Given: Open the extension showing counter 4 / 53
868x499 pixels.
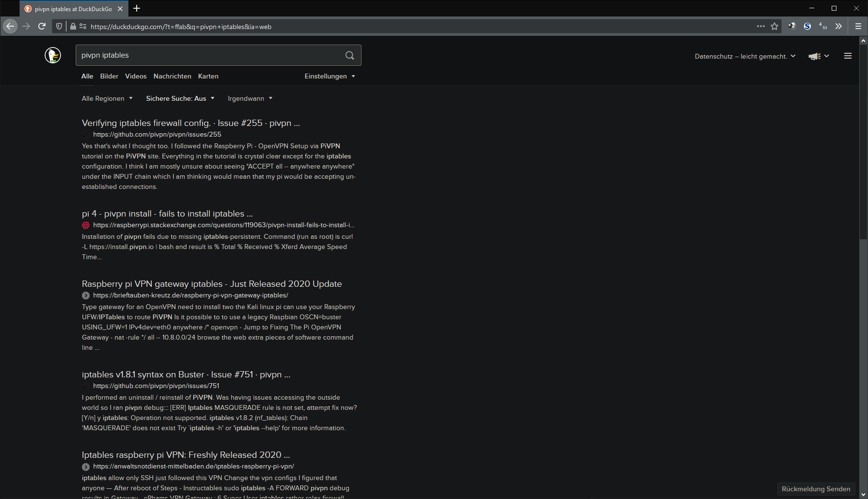Looking at the screenshot, I should 823,26.
